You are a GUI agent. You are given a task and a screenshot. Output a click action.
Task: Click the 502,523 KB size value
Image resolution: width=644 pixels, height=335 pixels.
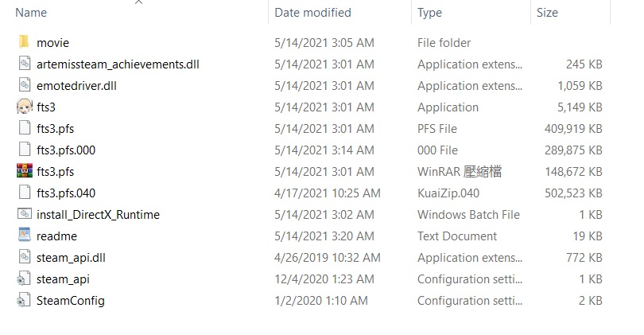(x=570, y=193)
